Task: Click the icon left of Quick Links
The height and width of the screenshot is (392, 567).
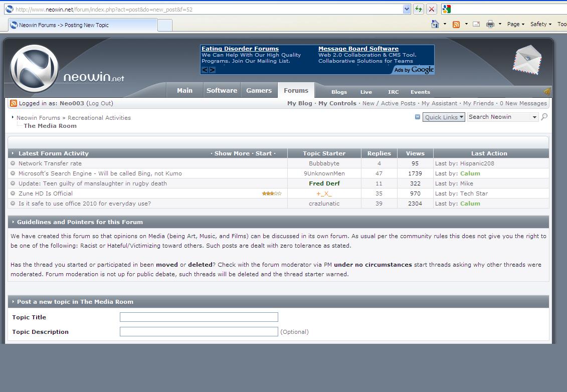Action: tap(417, 117)
